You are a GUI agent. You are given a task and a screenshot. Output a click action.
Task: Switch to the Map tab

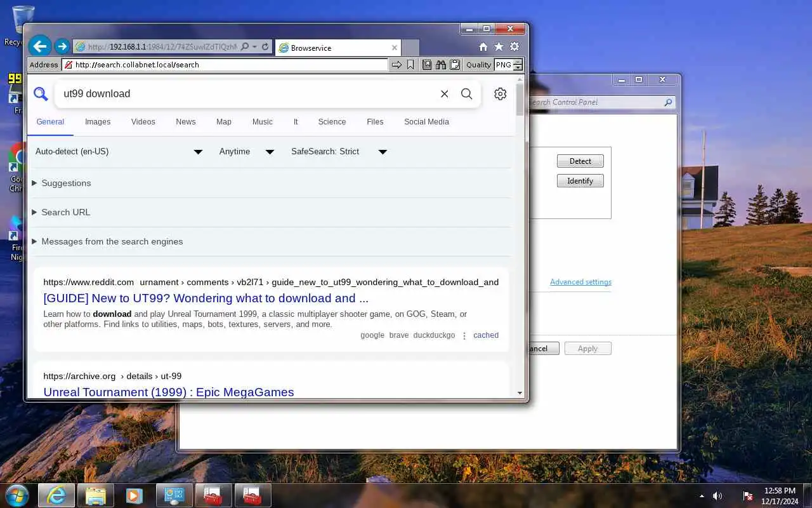tap(224, 122)
